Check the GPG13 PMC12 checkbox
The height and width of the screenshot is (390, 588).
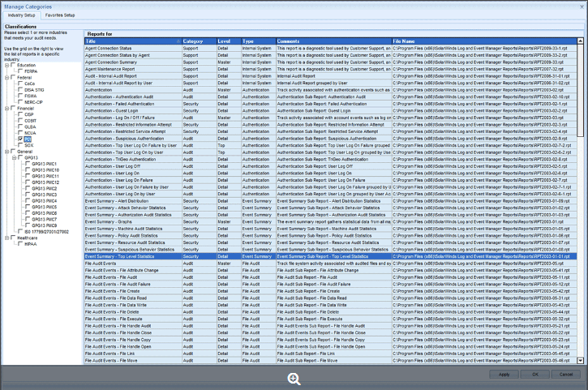click(x=28, y=182)
